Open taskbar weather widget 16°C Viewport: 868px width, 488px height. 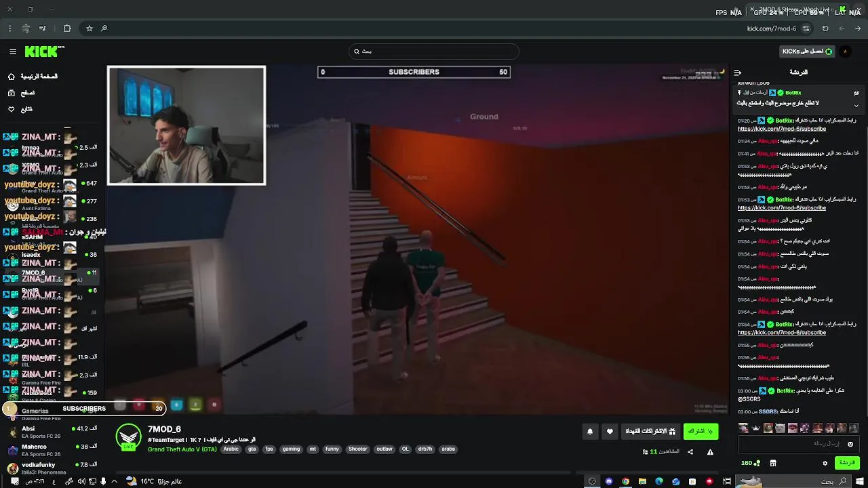click(x=153, y=481)
